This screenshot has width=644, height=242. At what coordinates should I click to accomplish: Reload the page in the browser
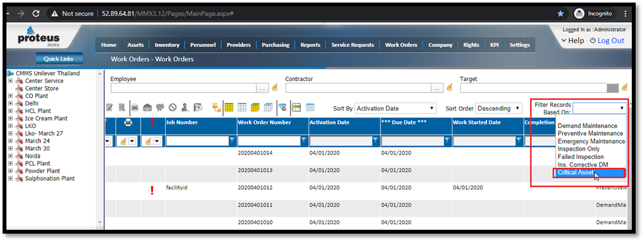coord(36,14)
